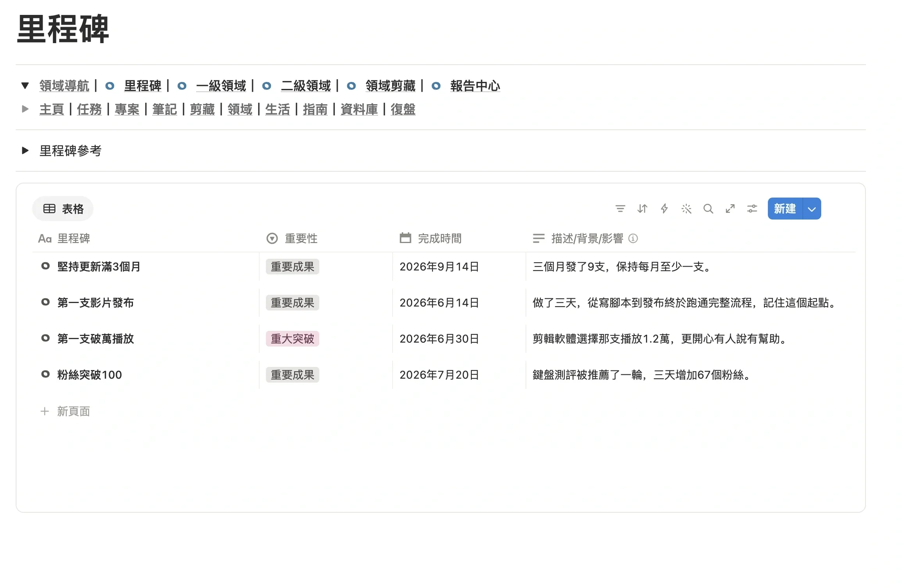The height and width of the screenshot is (588, 902).
Task: Open the 描述/背景/影響 column header menu
Action: (x=578, y=238)
